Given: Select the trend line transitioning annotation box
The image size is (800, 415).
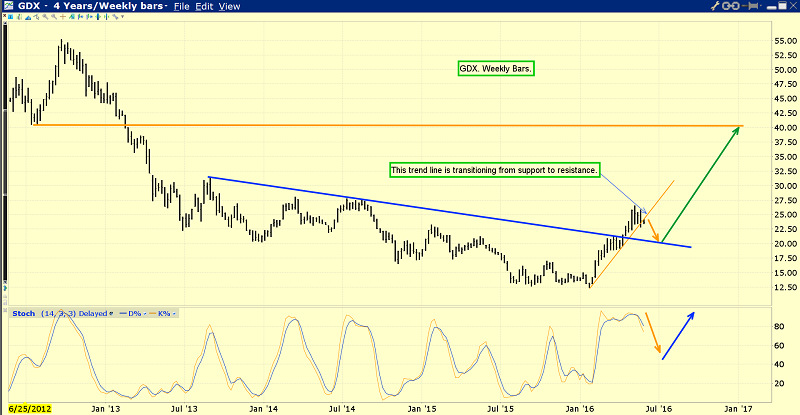Looking at the screenshot, I should 493,170.
